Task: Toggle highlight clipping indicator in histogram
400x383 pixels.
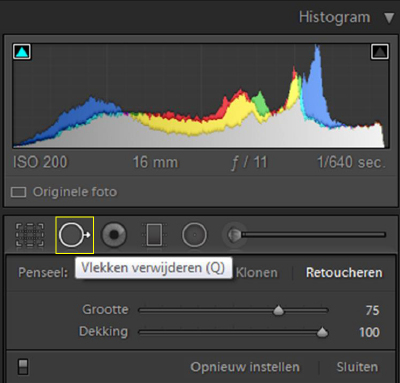Action: pos(380,52)
